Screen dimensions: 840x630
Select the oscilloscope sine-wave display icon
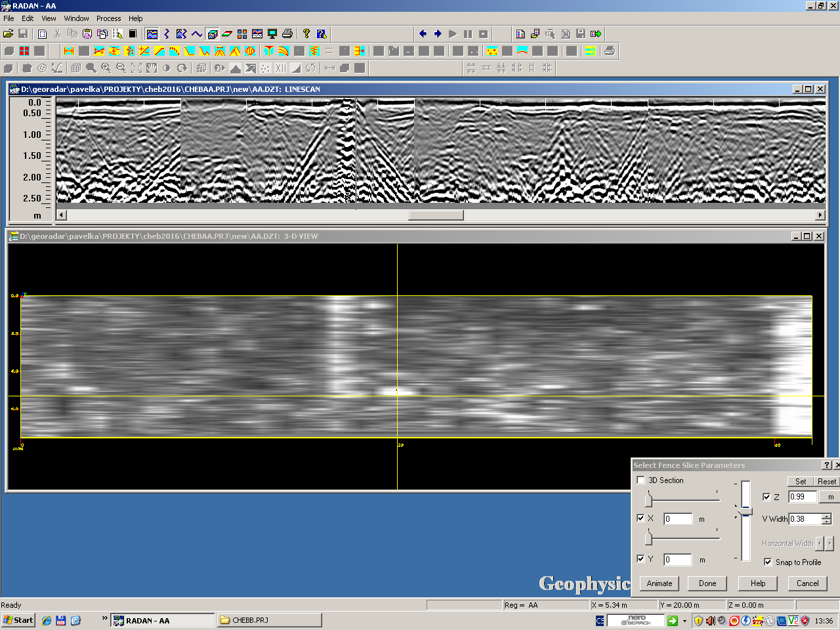click(x=197, y=34)
